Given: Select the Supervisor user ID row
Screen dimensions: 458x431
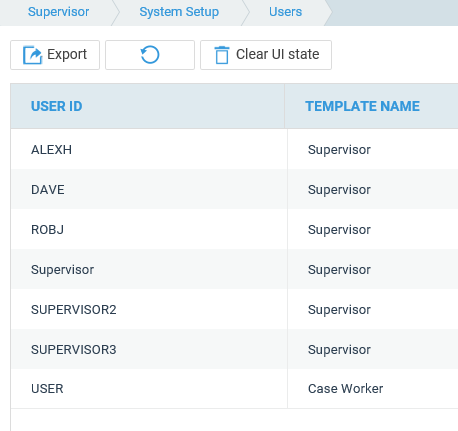Looking at the screenshot, I should (x=234, y=269).
